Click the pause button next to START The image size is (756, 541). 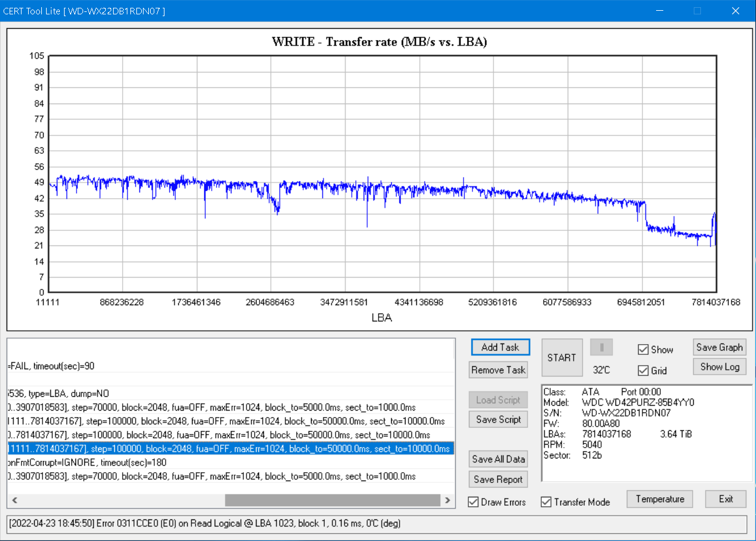pos(601,347)
